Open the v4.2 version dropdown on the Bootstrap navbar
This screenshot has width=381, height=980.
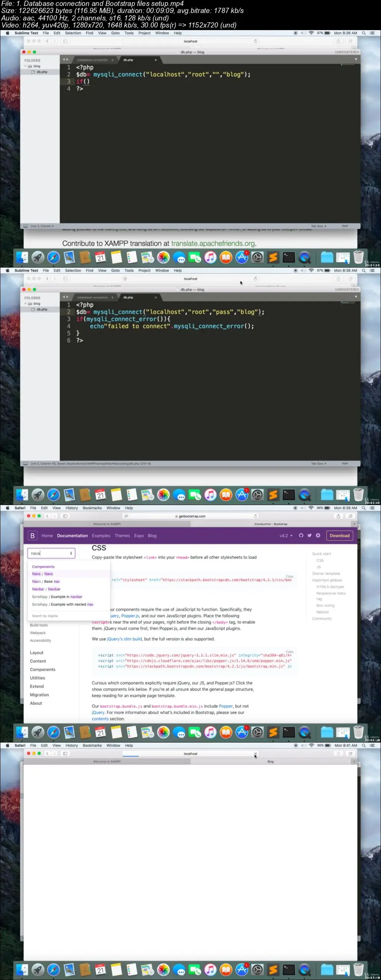[286, 536]
